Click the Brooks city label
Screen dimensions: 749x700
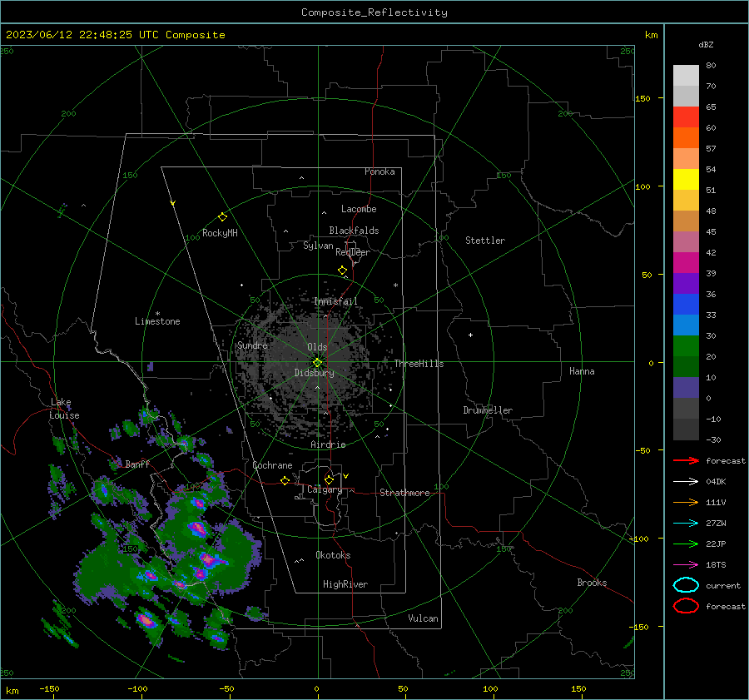tap(592, 583)
